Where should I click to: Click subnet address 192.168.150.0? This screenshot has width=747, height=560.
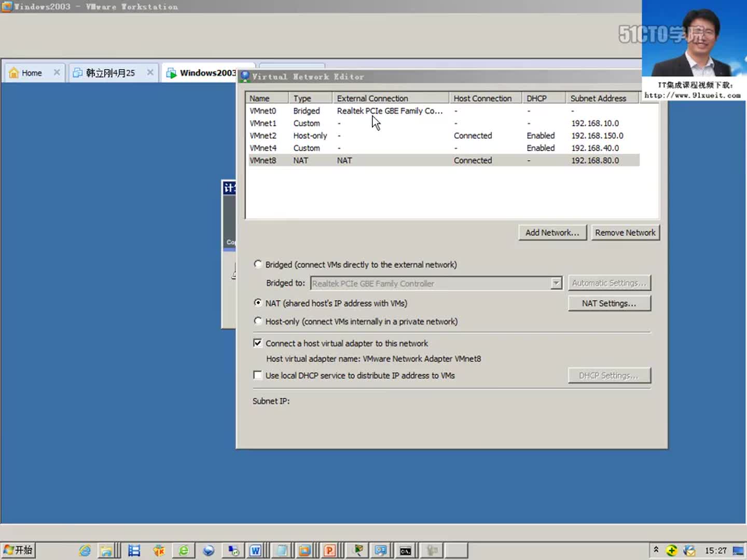(597, 136)
